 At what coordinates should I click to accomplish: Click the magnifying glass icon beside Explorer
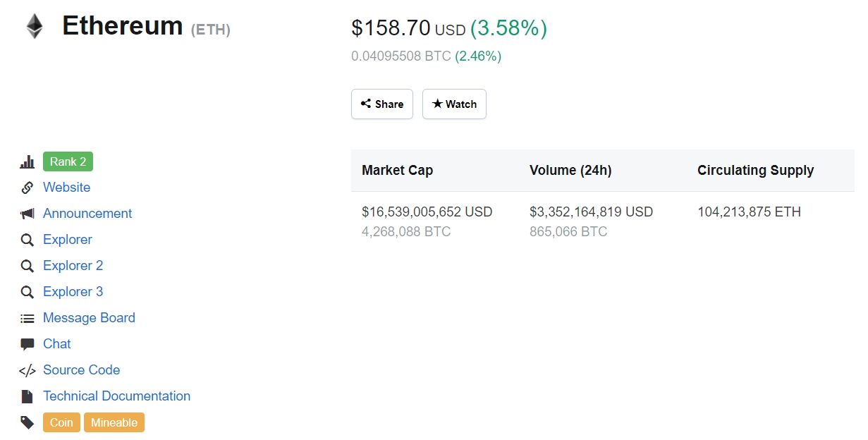27,240
